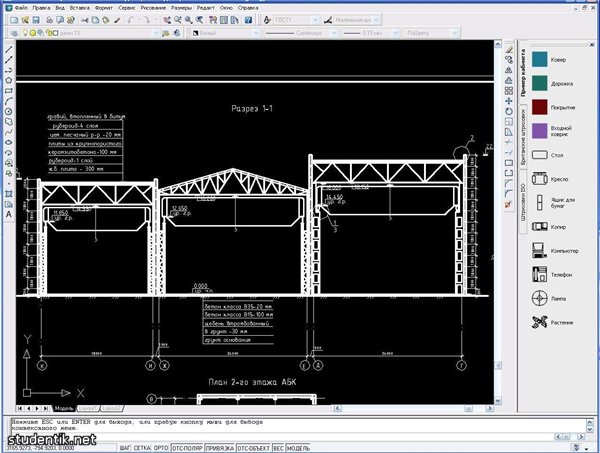600x453 pixels.
Task: Select the Circle drawing tool
Action: (x=8, y=111)
